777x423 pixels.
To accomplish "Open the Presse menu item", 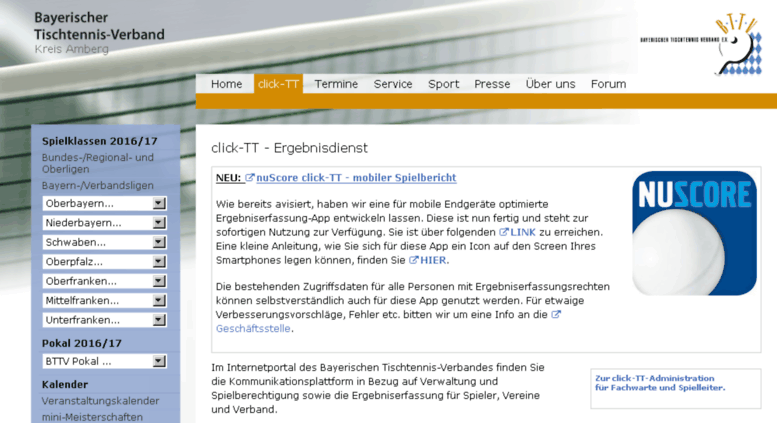I will pyautogui.click(x=492, y=84).
